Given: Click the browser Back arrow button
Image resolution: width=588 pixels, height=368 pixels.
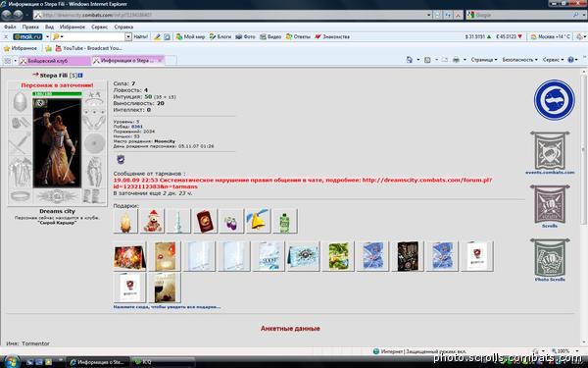Looking at the screenshot, I should (7, 15).
